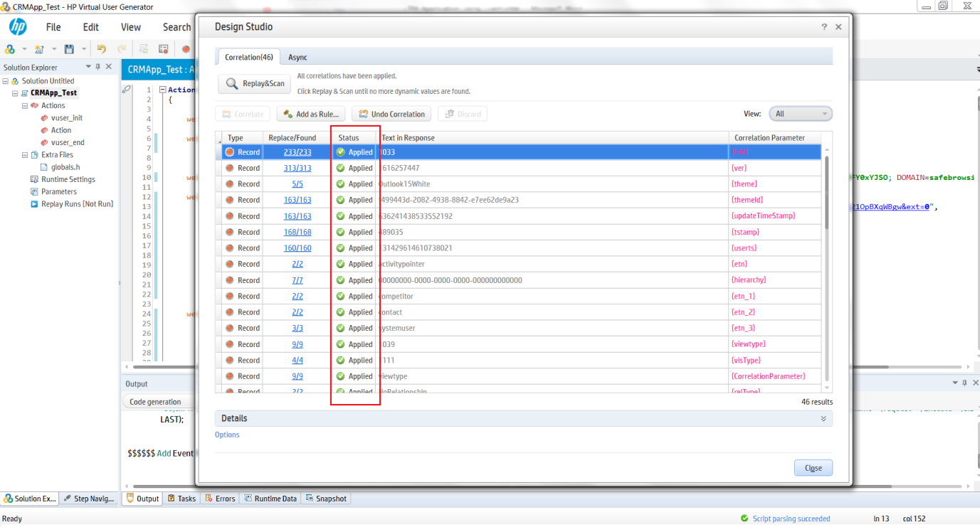Screen dimensions: 980x527
Task: Click the New Script toolbar icon
Action: pyautogui.click(x=39, y=49)
